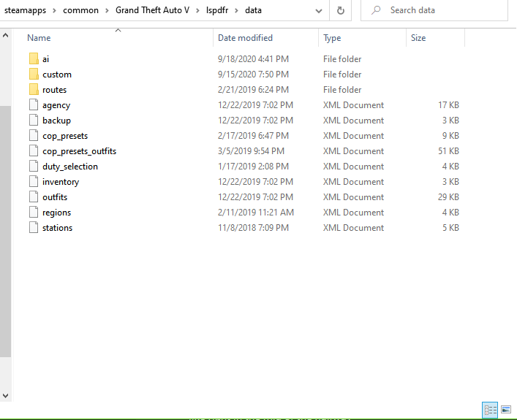Select the cop_presets file icon
Viewport: 517px width, 420px height.
(34, 135)
